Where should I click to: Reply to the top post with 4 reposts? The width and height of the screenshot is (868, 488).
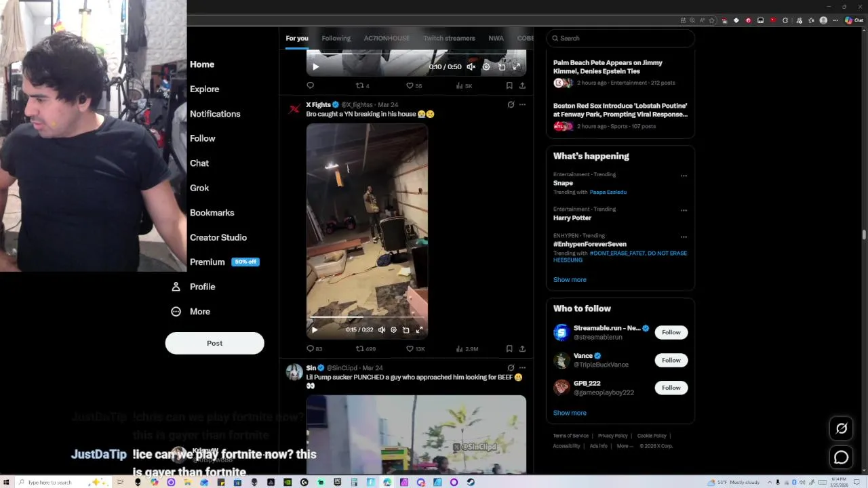pyautogui.click(x=310, y=85)
